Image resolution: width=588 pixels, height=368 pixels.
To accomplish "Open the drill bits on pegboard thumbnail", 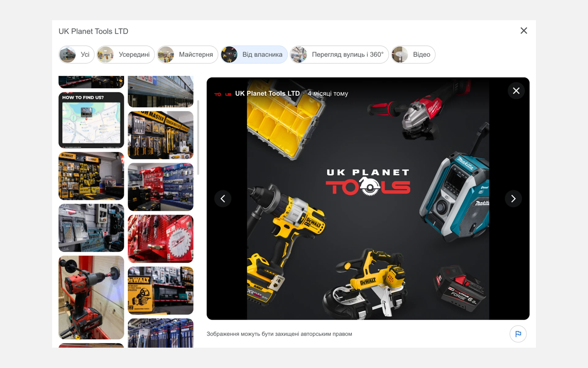I will tap(91, 228).
